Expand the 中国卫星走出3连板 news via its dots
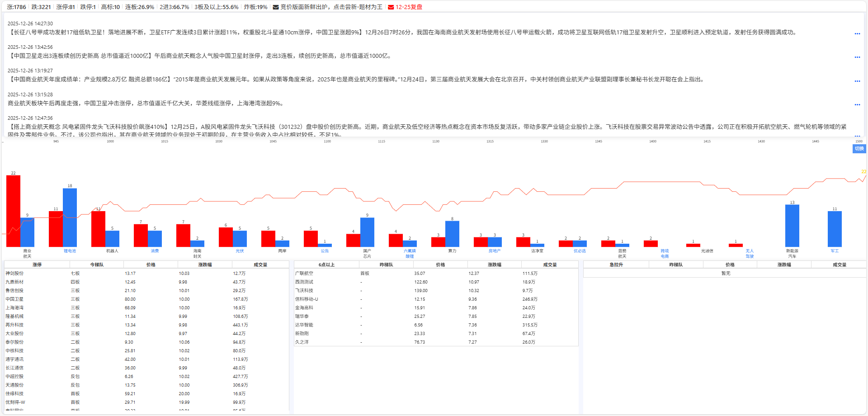Screen dimensions: 868x416 [x=857, y=57]
